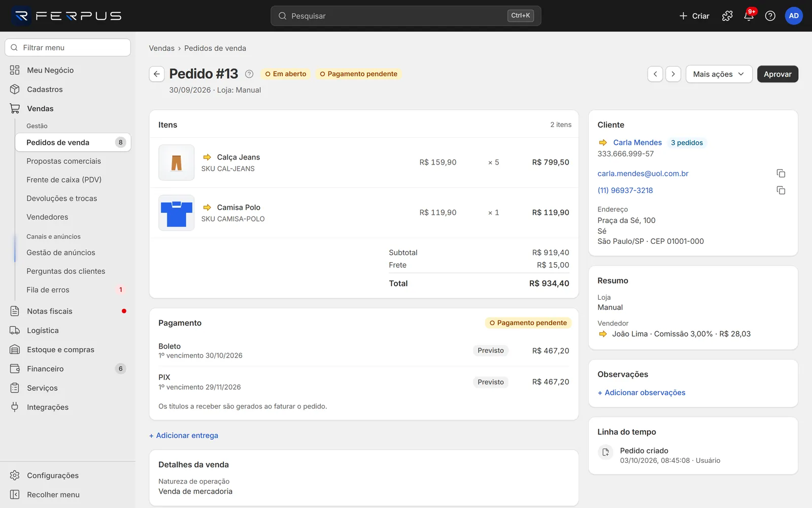Open Carla Mendes customer link

point(637,143)
